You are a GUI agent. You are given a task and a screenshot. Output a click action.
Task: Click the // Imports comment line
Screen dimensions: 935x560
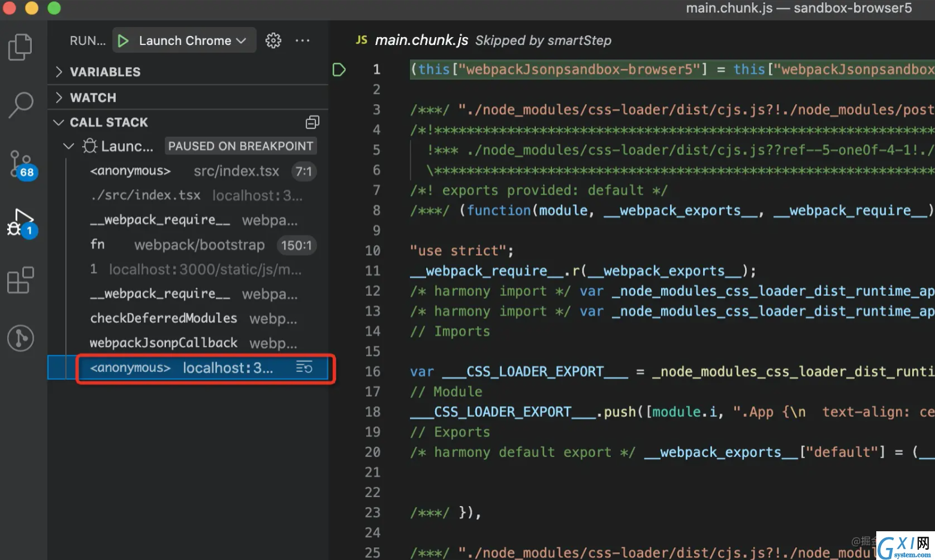pyautogui.click(x=450, y=331)
